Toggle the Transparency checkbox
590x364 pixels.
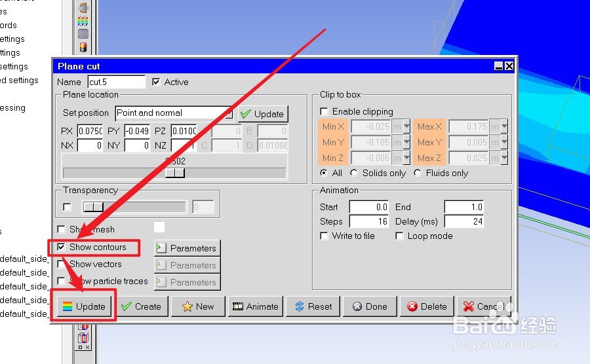point(67,207)
